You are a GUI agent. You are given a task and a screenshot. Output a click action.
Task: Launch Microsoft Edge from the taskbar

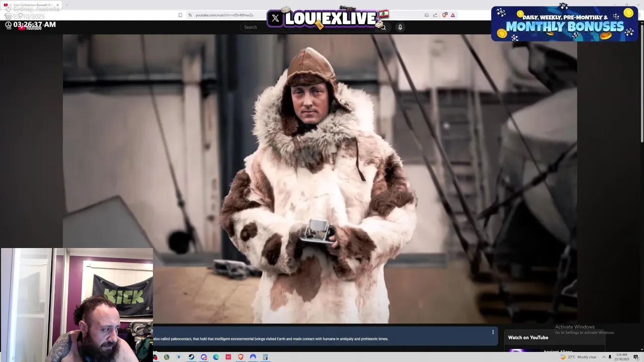(216, 357)
